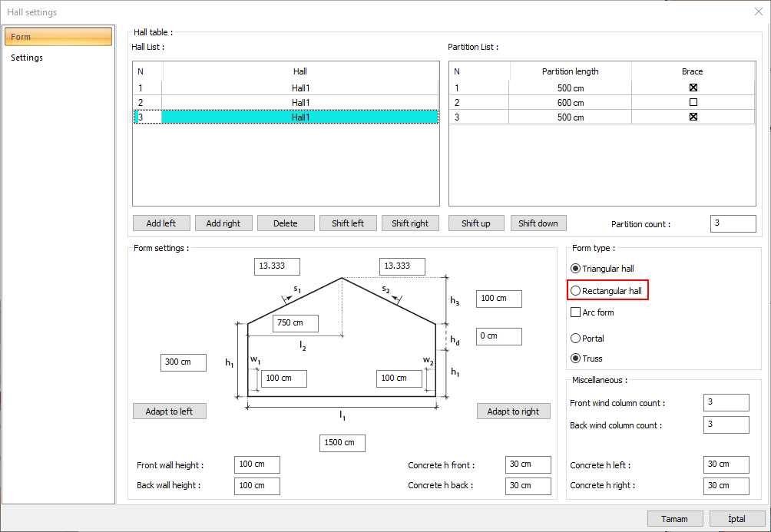Click Adapt to left button
The image size is (771, 532).
pyautogui.click(x=169, y=411)
